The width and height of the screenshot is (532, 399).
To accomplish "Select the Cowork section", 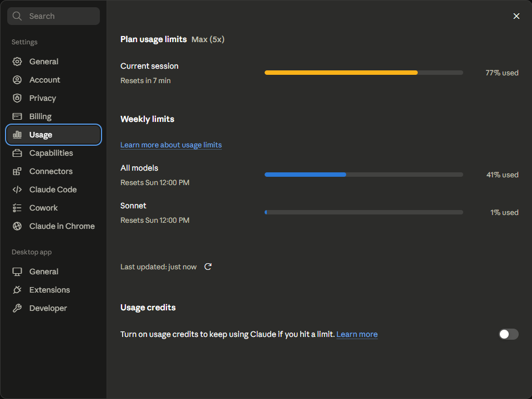I will coord(43,208).
